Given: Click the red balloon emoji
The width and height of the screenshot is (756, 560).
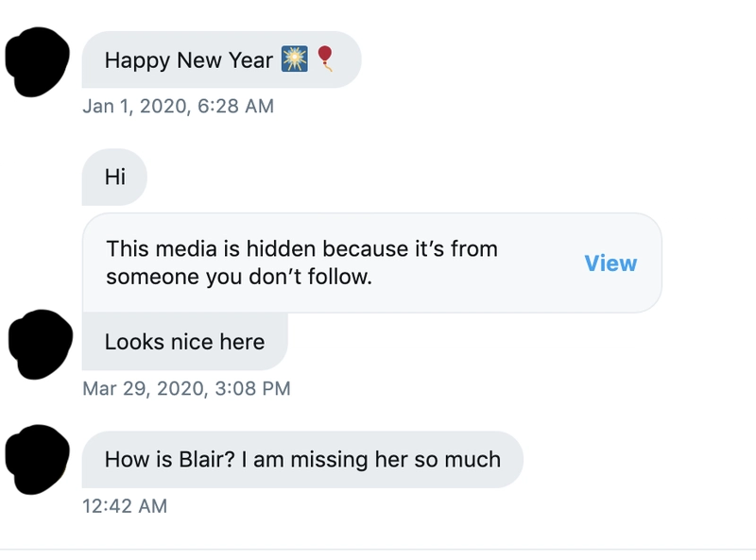Looking at the screenshot, I should click(325, 59).
